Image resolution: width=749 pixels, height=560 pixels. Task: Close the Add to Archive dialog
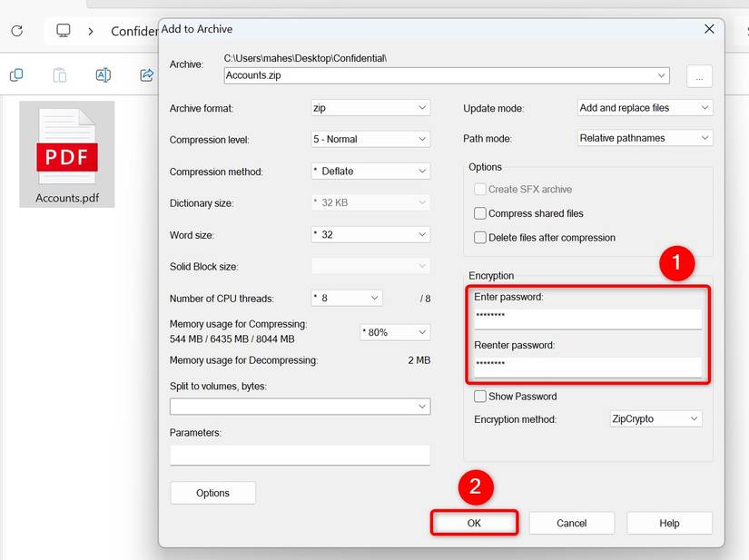tap(709, 29)
